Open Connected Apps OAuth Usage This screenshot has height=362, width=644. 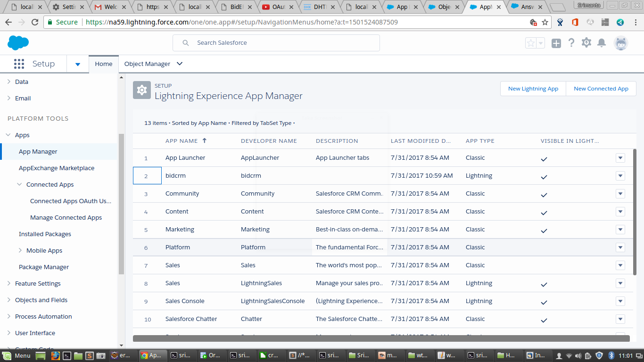[x=71, y=201]
